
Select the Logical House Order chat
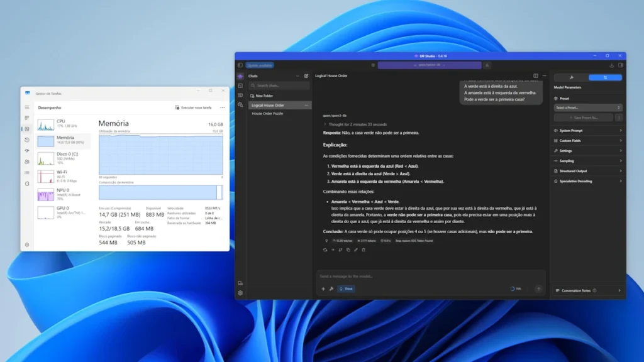click(280, 106)
